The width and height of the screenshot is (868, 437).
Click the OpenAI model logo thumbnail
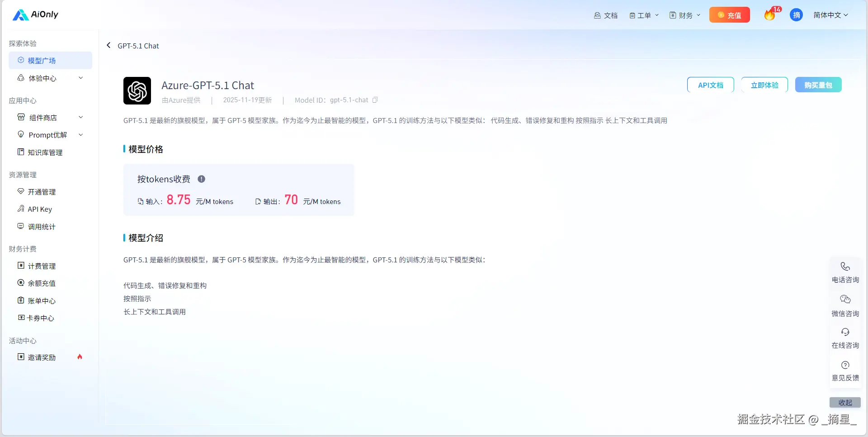pos(137,90)
